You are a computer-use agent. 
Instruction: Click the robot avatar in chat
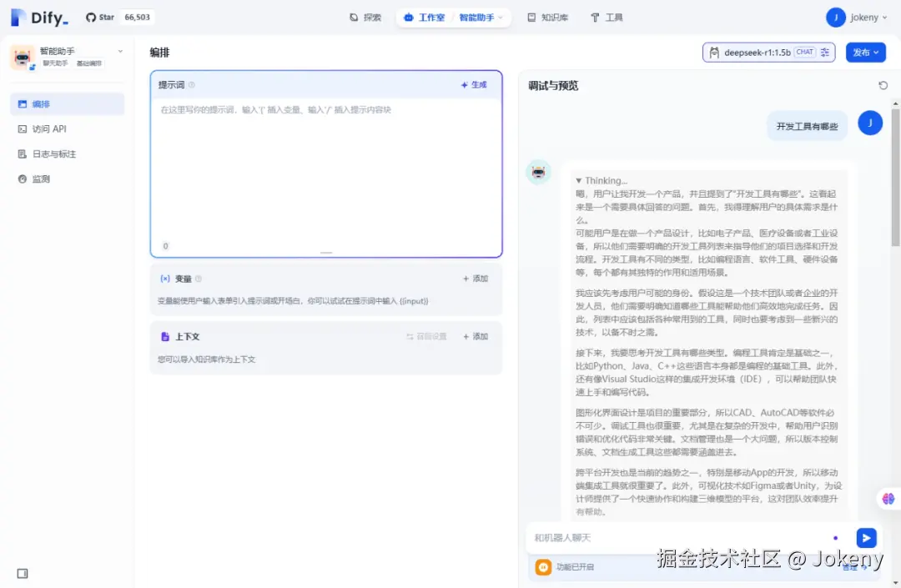pyautogui.click(x=538, y=172)
